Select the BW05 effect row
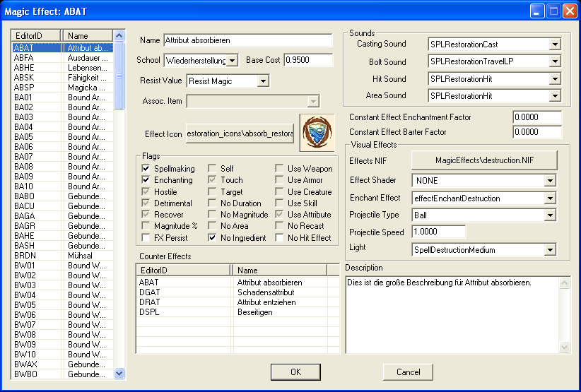 pos(62,305)
